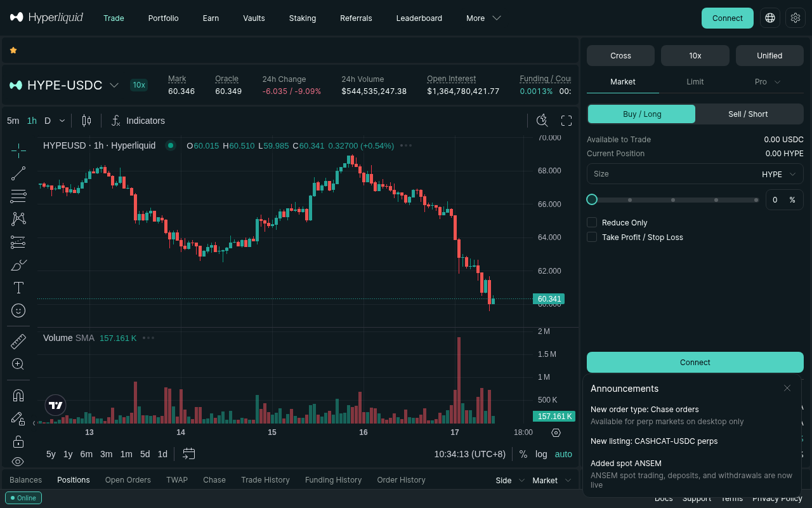The width and height of the screenshot is (812, 508).
Task: Click the order size slider handle
Action: pos(592,199)
